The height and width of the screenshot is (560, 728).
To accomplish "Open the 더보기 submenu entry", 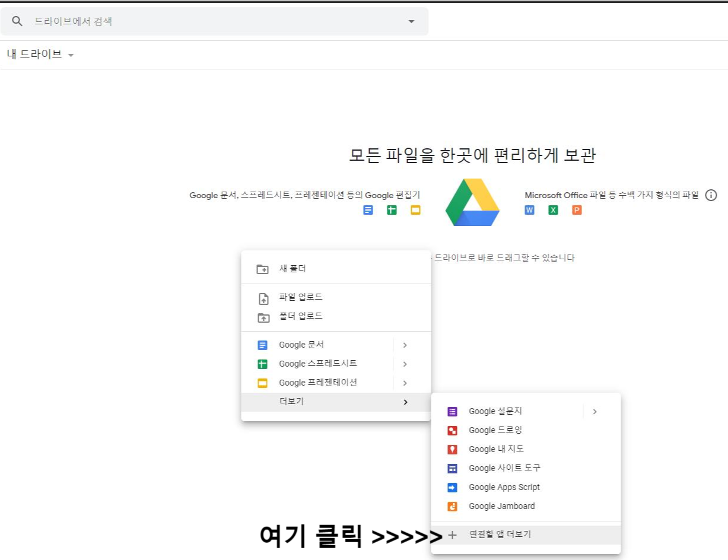I will tap(336, 402).
